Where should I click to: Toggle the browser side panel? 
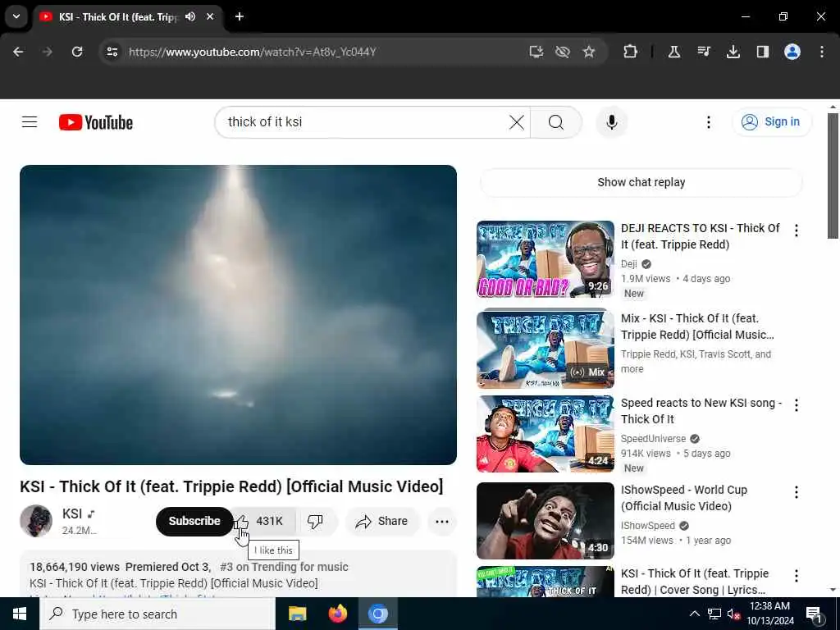coord(762,52)
